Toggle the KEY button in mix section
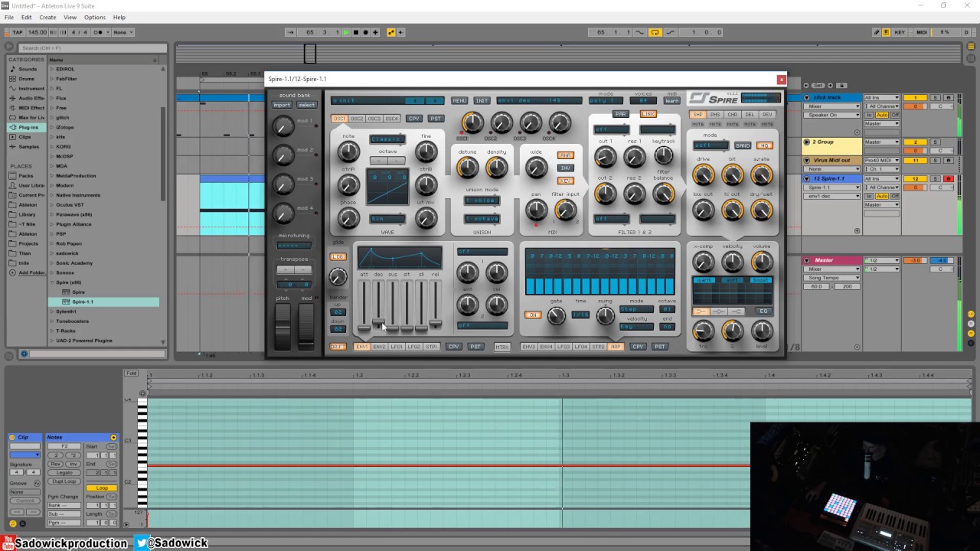This screenshot has width=980, height=551. (565, 181)
